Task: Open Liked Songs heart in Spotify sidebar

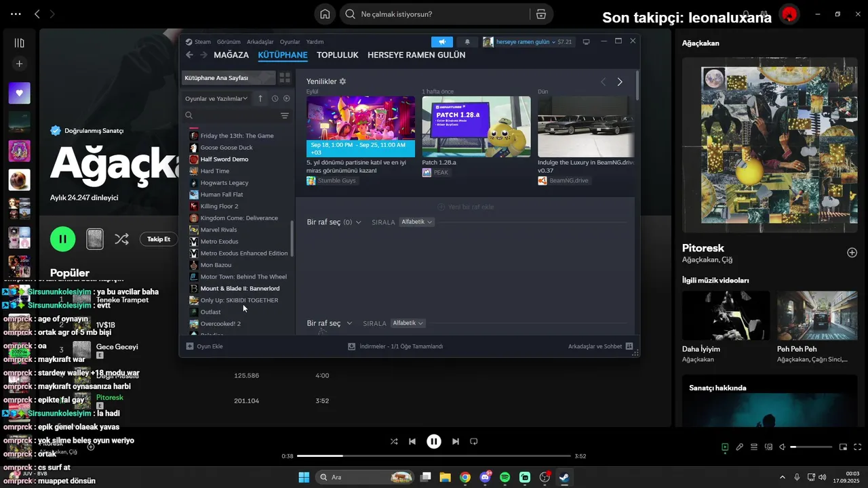Action: [x=19, y=93]
